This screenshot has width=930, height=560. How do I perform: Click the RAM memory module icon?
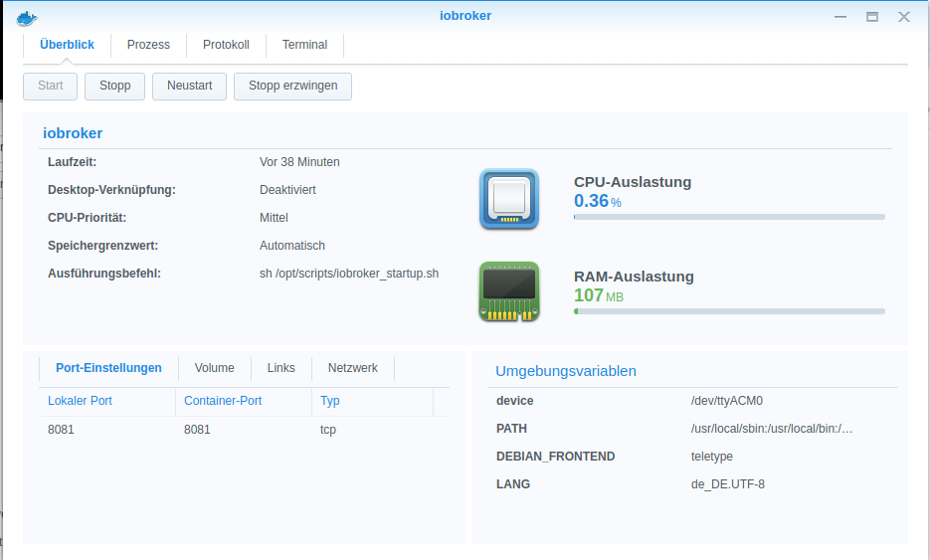[509, 291]
